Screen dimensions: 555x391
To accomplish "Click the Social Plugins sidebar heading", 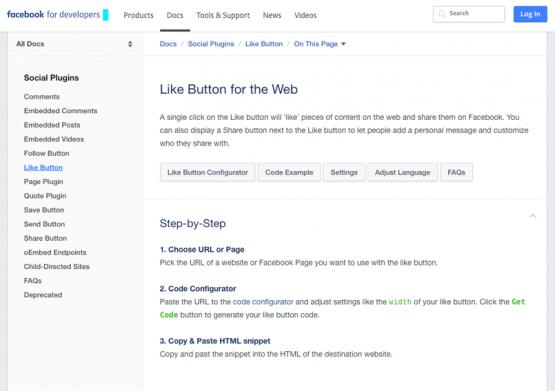I will point(51,78).
